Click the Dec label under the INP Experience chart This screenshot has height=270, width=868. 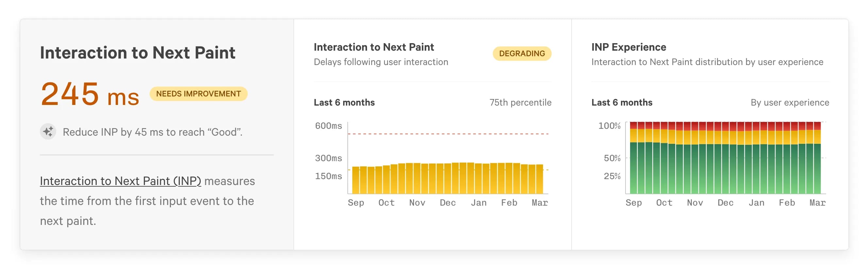click(725, 203)
